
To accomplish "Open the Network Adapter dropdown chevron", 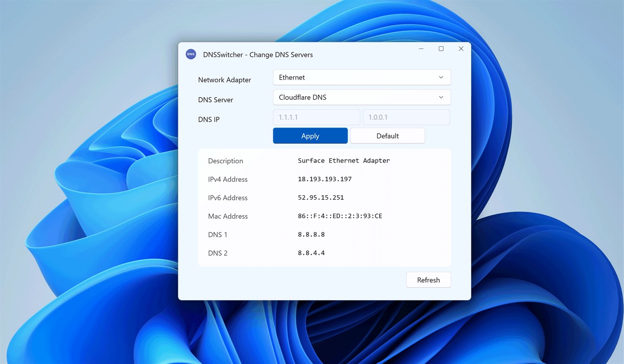I will 441,77.
